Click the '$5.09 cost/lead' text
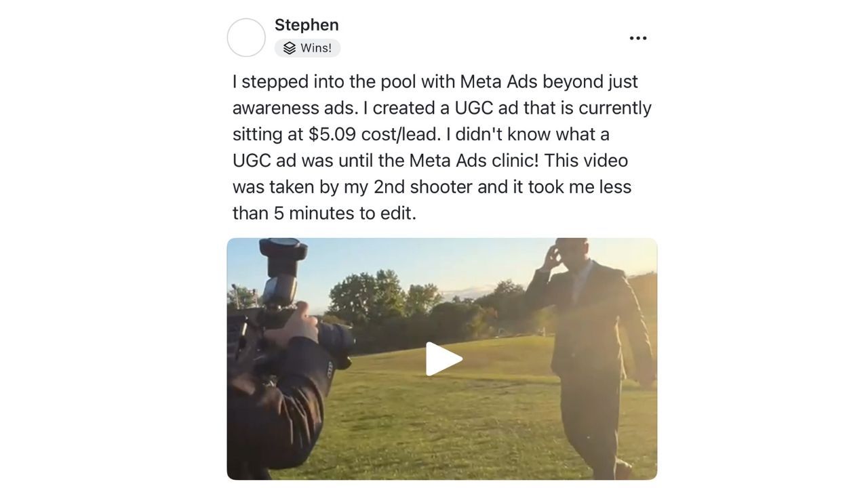The image size is (868, 488). coord(374,134)
